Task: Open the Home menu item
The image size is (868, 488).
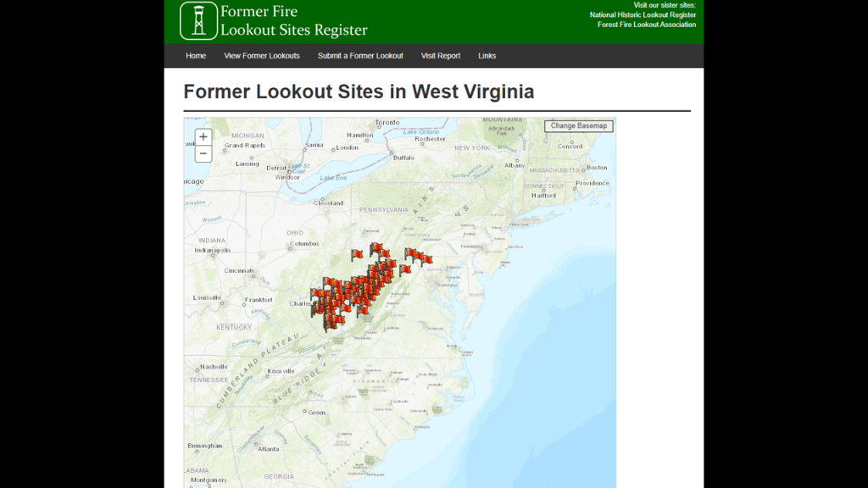Action: pos(196,56)
